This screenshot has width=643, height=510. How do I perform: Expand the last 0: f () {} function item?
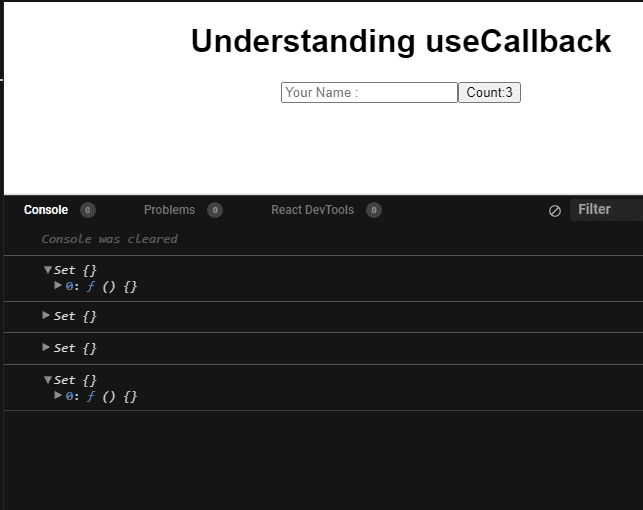click(58, 395)
